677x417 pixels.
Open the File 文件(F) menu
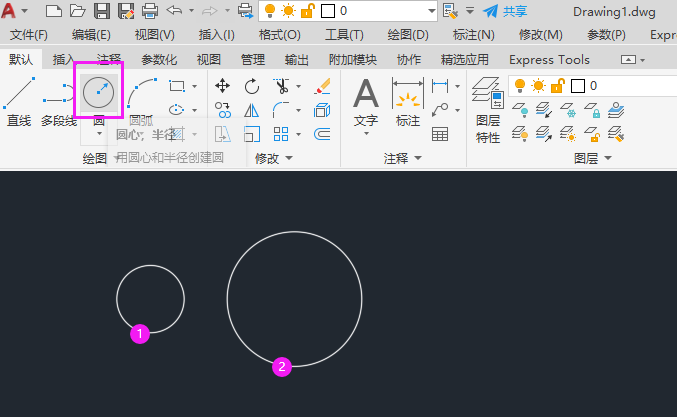28,35
